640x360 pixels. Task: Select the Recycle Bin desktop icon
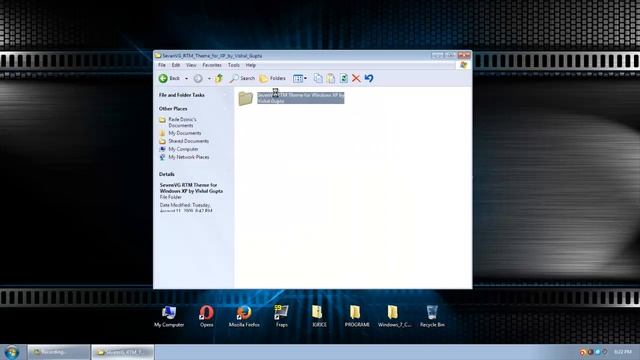point(432,316)
